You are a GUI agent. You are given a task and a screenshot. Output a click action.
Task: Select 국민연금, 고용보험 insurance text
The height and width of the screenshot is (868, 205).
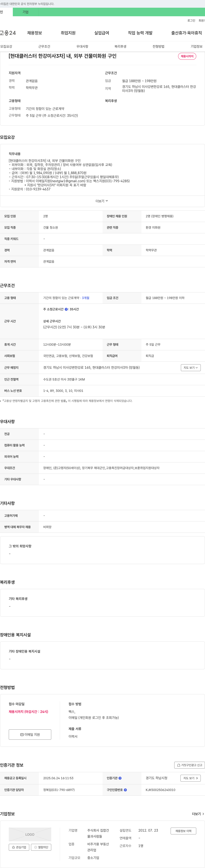coord(68,356)
